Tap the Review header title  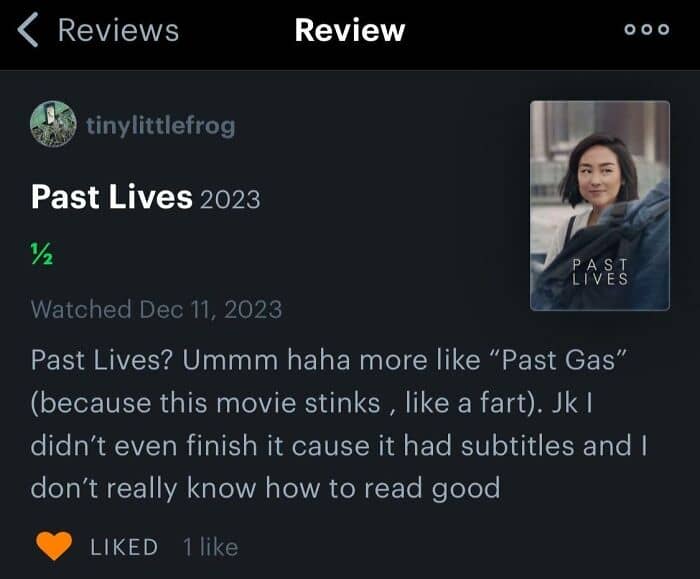point(350,30)
